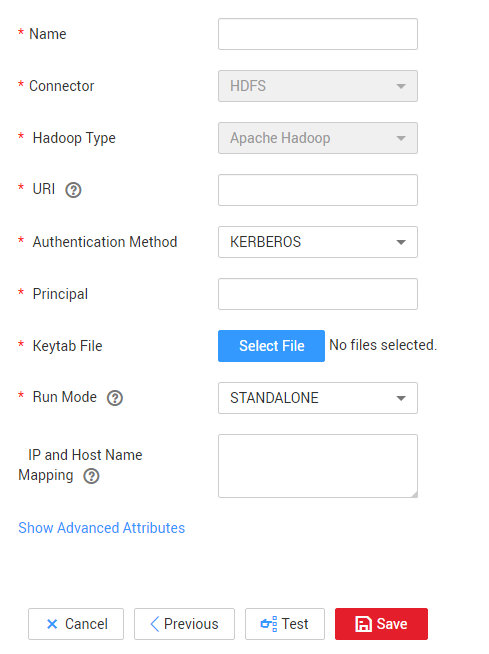Image resolution: width=489 pixels, height=654 pixels.
Task: Click the URI help question-mark icon
Action: point(73,190)
